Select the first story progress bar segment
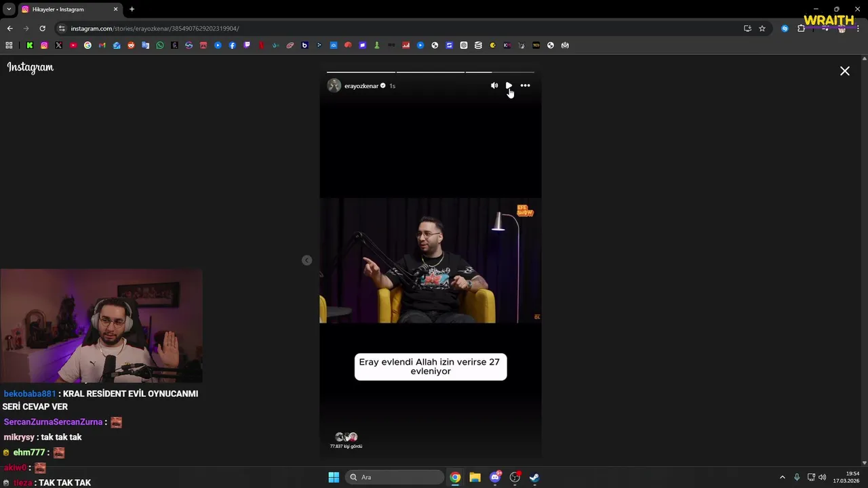The height and width of the screenshot is (488, 868). 361,72
